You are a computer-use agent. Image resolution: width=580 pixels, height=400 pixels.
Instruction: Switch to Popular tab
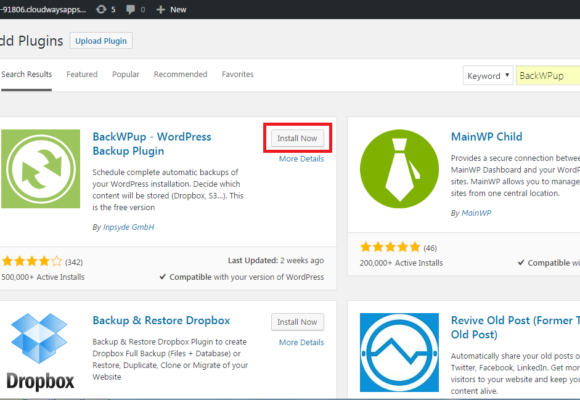125,74
